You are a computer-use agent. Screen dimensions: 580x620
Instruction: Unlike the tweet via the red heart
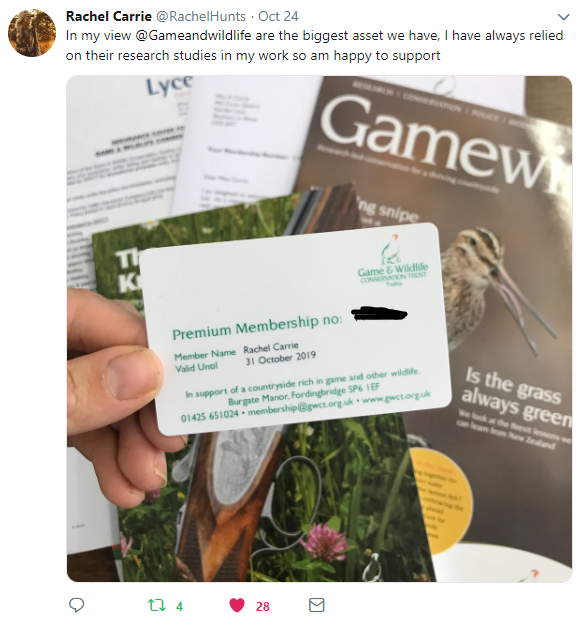(237, 605)
